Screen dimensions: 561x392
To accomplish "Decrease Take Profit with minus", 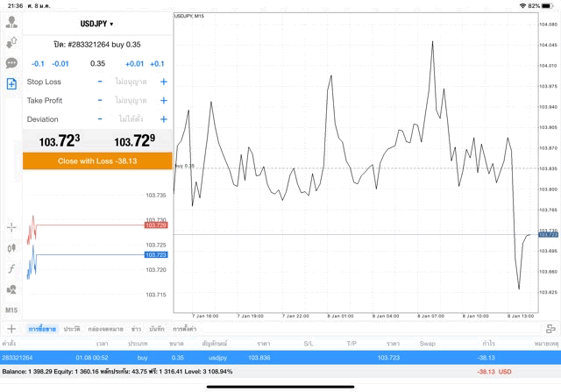I will (100, 100).
